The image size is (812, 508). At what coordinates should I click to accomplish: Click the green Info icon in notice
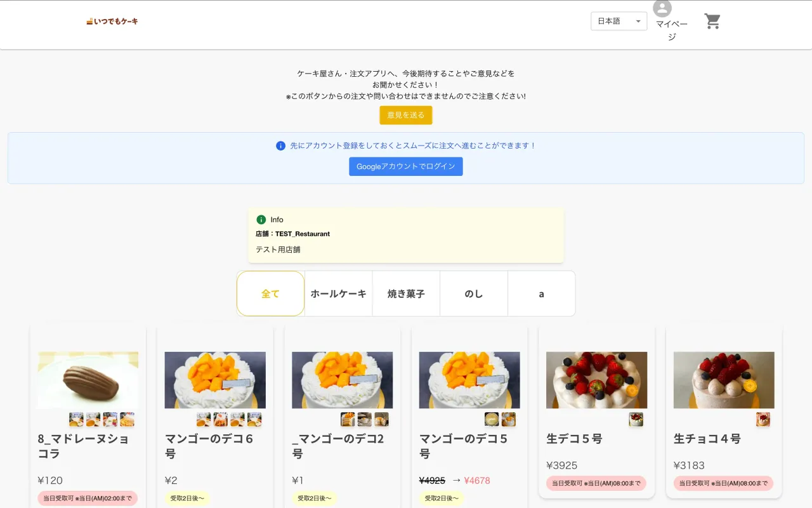tap(261, 220)
